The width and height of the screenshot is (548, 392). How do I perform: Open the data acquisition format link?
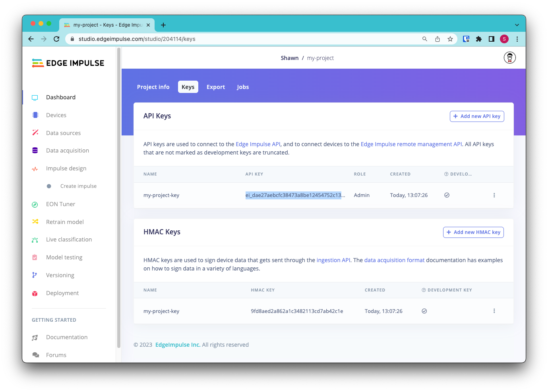[395, 260]
